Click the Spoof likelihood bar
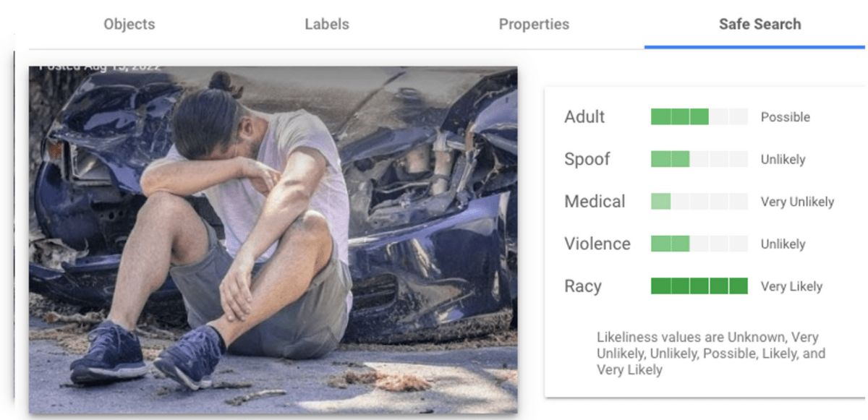The height and width of the screenshot is (420, 868). click(x=699, y=159)
